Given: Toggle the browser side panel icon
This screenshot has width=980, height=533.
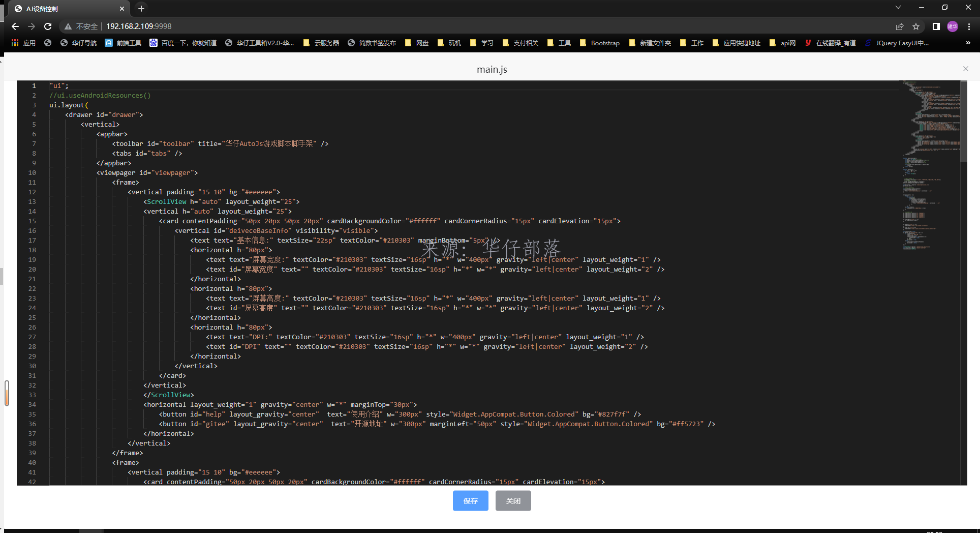Looking at the screenshot, I should click(936, 26).
